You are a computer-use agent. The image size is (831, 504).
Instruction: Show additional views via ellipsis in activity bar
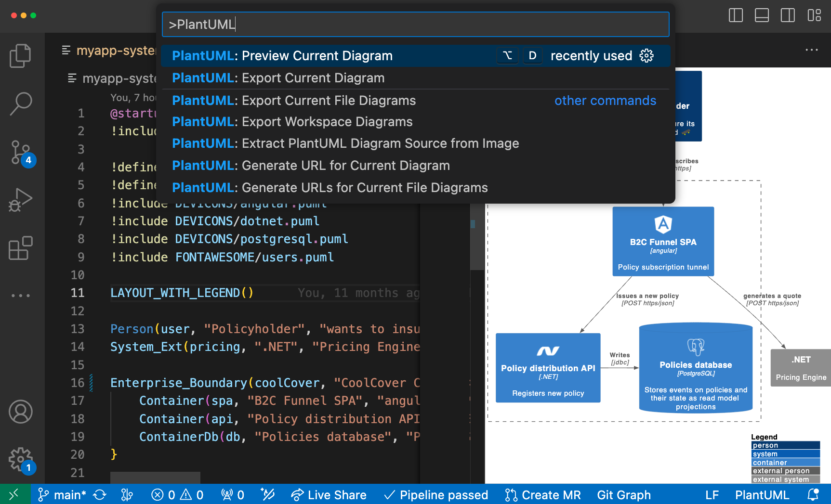coord(21,296)
